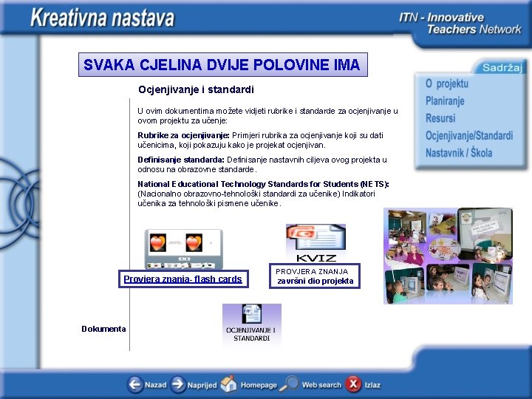Click National Educational Technology Standards for Students text
This screenshot has height=399, width=532.
coord(263,184)
